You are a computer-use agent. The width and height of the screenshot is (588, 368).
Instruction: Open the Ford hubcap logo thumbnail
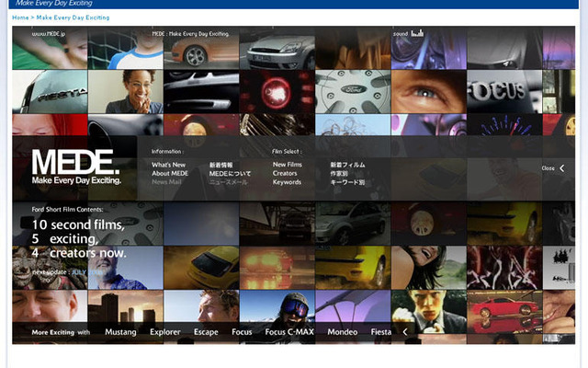click(353, 92)
